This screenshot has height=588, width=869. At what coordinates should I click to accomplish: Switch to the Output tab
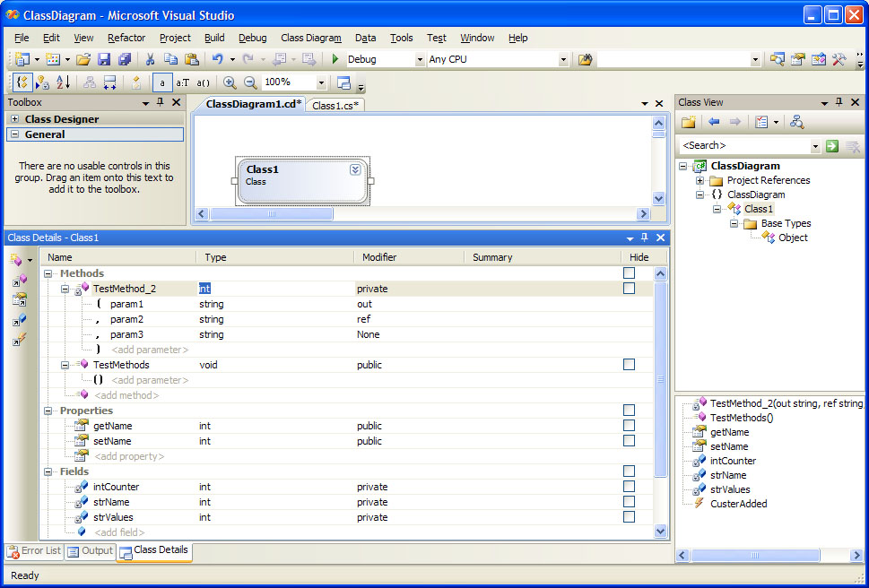coord(91,551)
